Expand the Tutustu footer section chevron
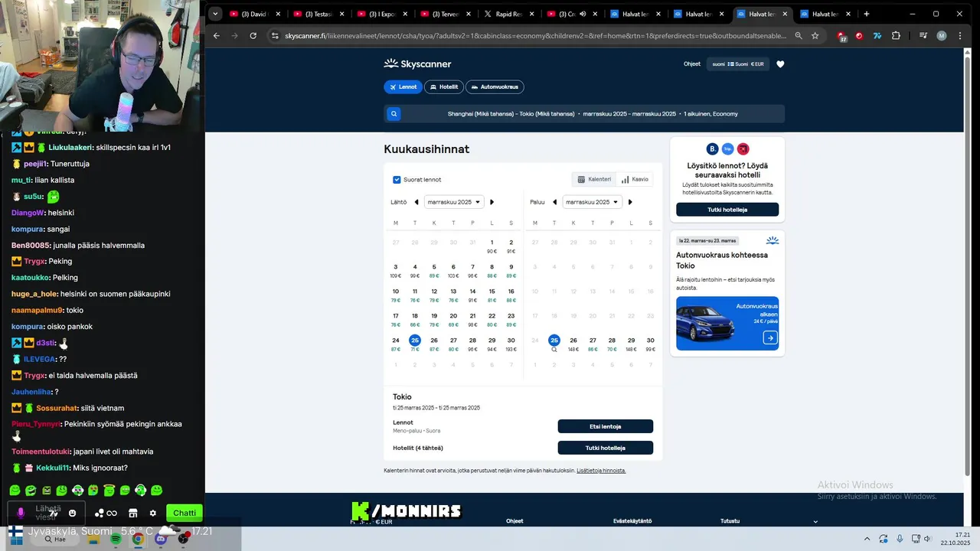980x551 pixels. coord(815,522)
